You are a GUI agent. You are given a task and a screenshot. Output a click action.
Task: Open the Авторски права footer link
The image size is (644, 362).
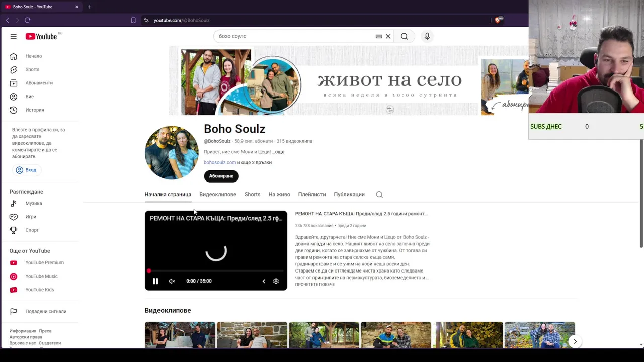coord(26,337)
